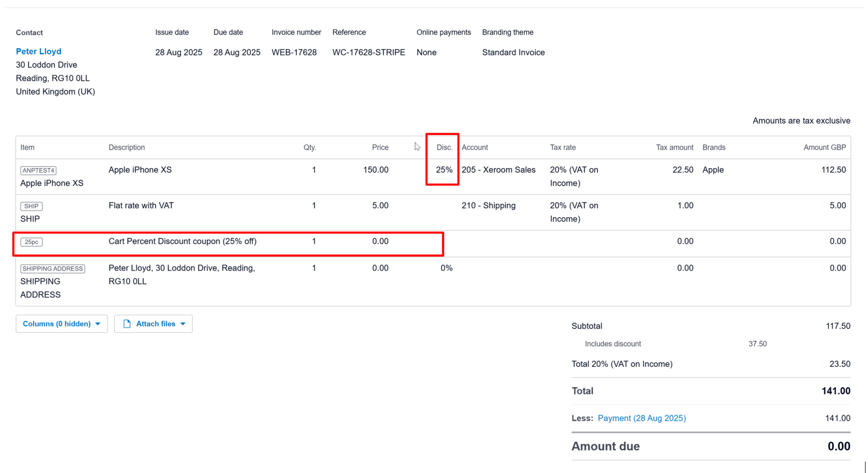
Task: Click the ANPTEST4 item code badge
Action: click(x=38, y=171)
